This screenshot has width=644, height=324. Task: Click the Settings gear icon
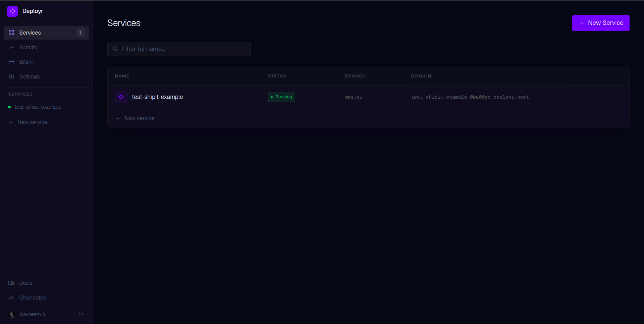coord(11,76)
